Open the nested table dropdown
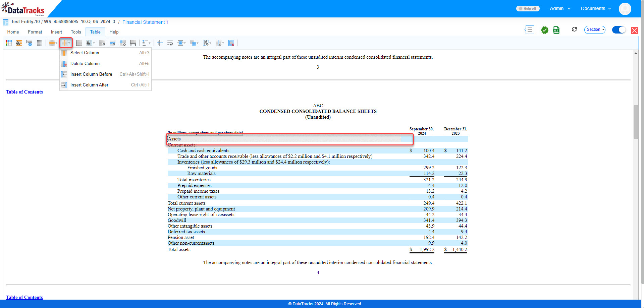The image size is (644, 308). [194, 43]
